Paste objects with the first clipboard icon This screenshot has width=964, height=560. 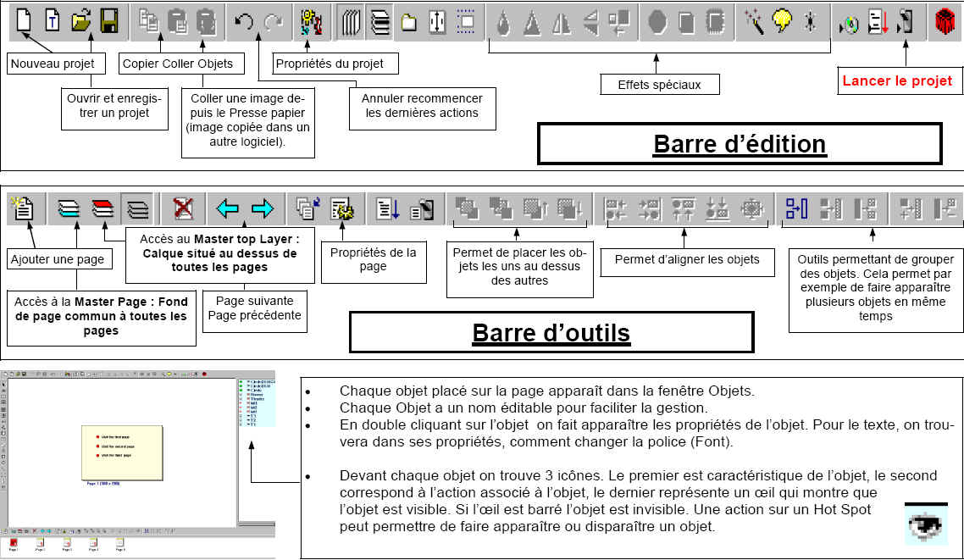point(178,21)
